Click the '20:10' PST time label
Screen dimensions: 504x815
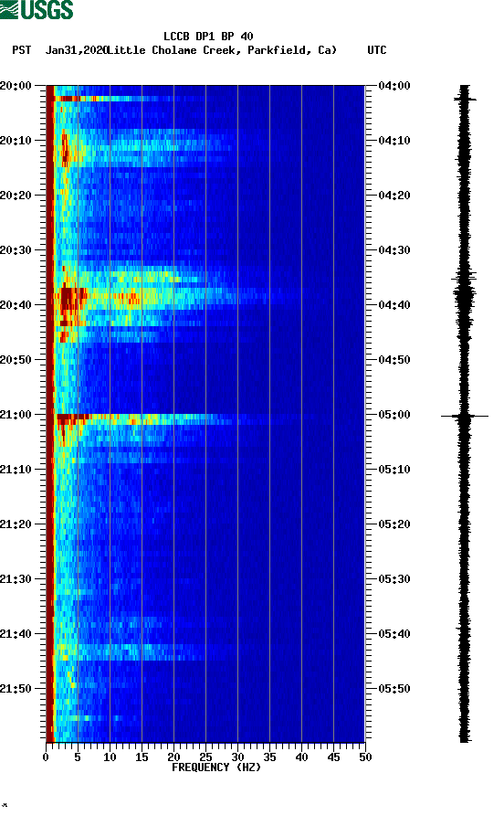[x=16, y=141]
